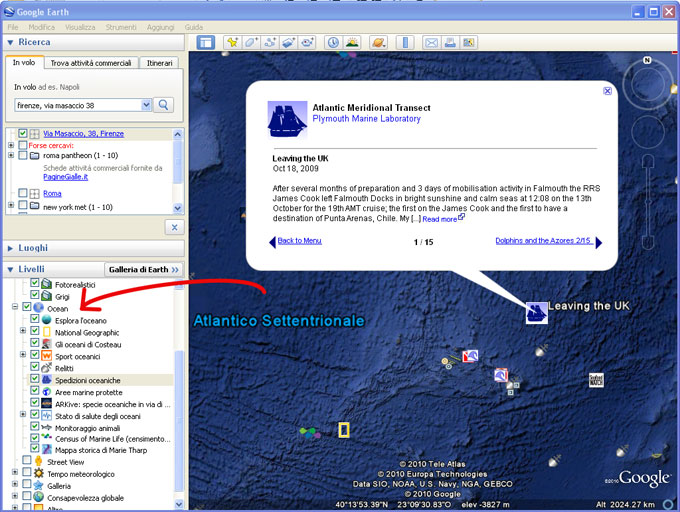Open Galleria di Earth button

(144, 270)
